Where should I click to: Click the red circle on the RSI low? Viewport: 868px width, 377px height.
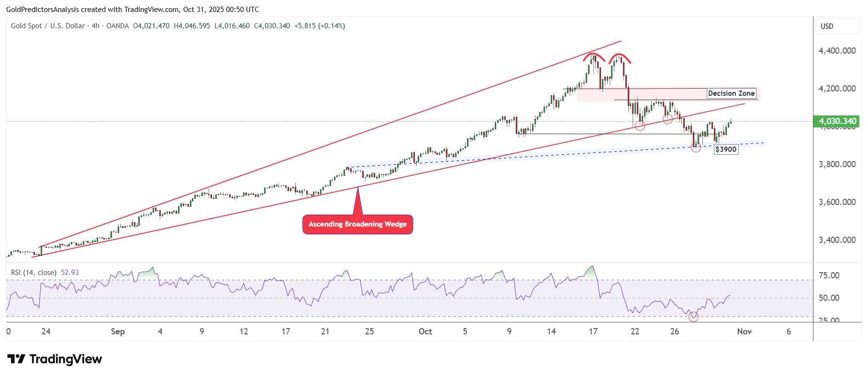(x=693, y=317)
